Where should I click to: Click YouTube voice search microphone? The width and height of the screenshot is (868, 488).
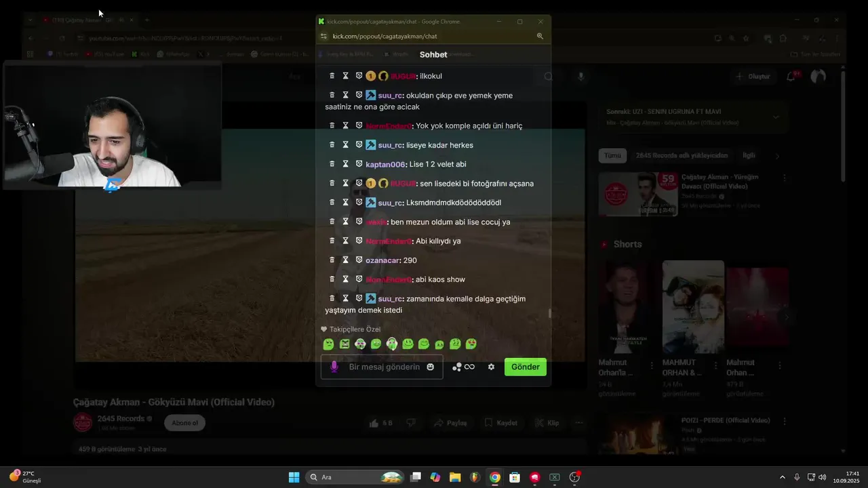[x=580, y=77]
